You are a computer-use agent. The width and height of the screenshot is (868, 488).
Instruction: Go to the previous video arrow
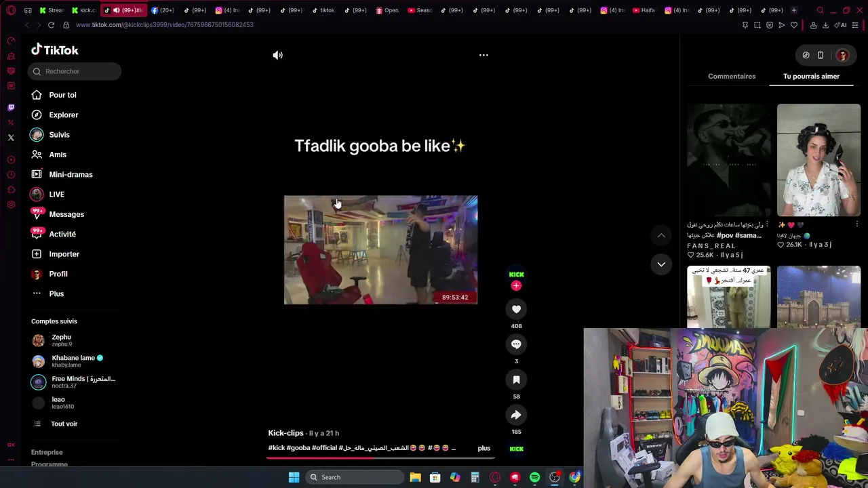(x=661, y=235)
